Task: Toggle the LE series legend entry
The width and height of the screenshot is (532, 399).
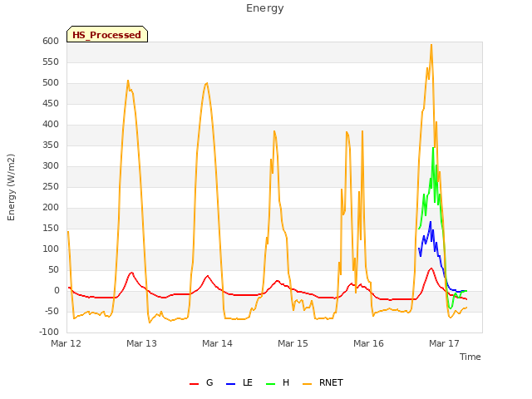Action: 239,383
